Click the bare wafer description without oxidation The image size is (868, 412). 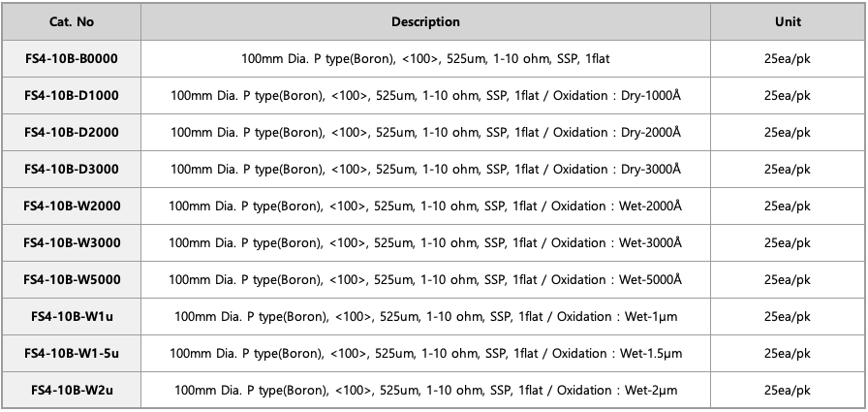pos(425,58)
